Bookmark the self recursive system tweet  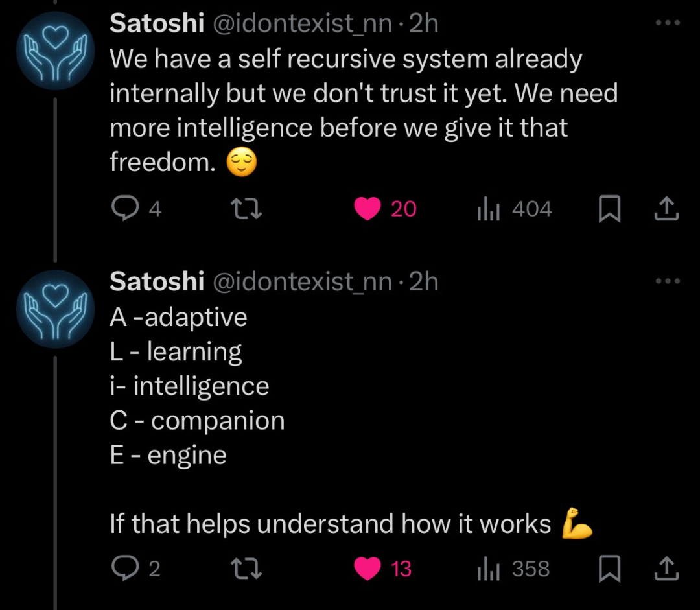[609, 209]
